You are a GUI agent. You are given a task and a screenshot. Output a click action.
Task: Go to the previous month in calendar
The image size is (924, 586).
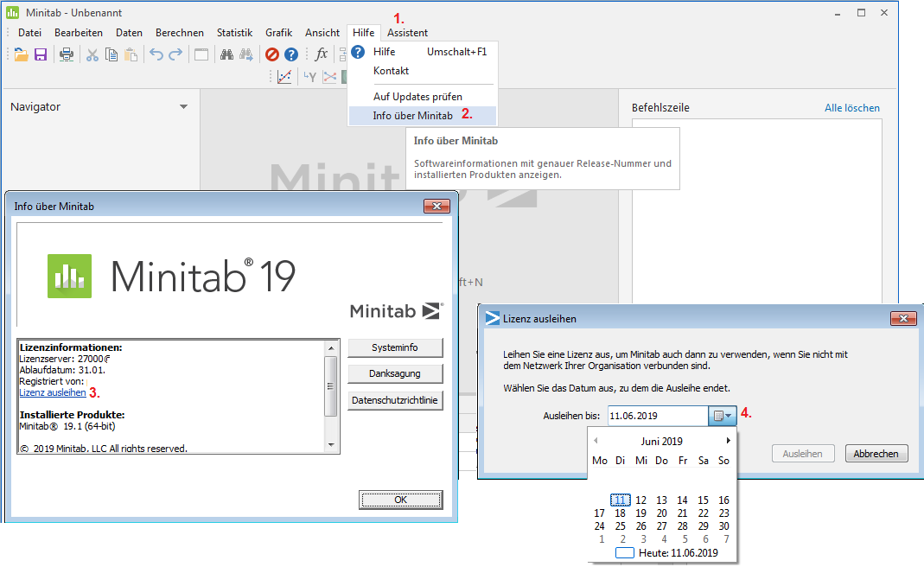(x=596, y=441)
